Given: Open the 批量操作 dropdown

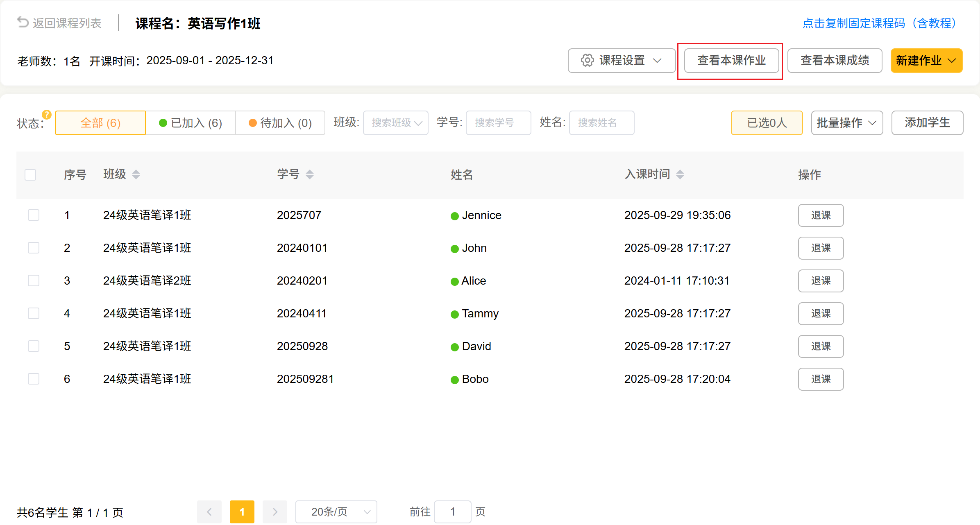Looking at the screenshot, I should tap(847, 122).
